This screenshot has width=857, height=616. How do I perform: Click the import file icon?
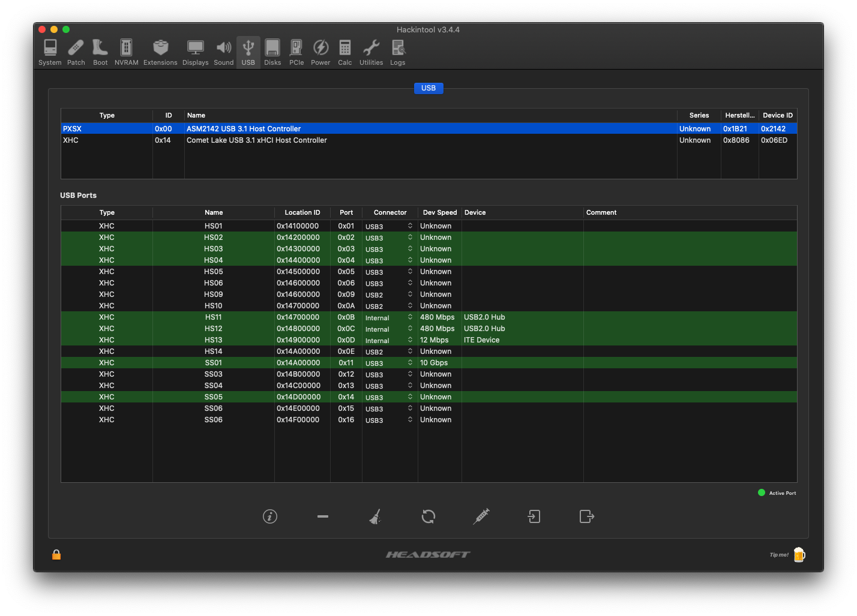click(534, 516)
